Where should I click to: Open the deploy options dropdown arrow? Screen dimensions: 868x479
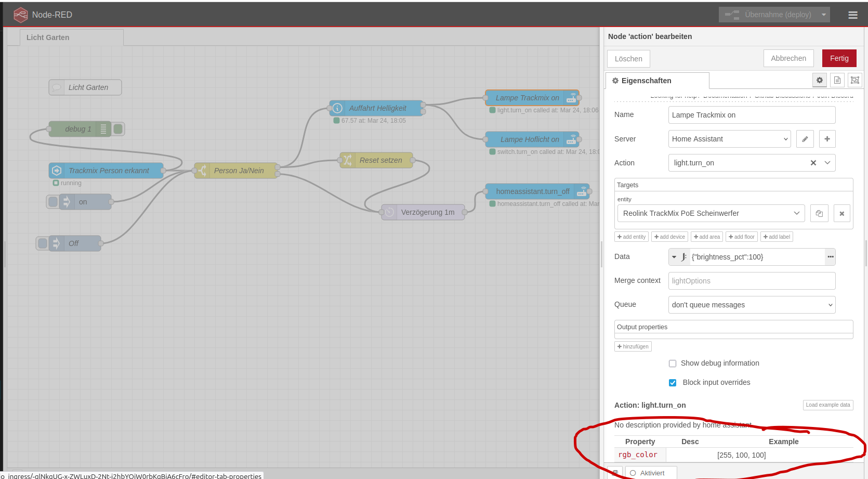pos(824,15)
